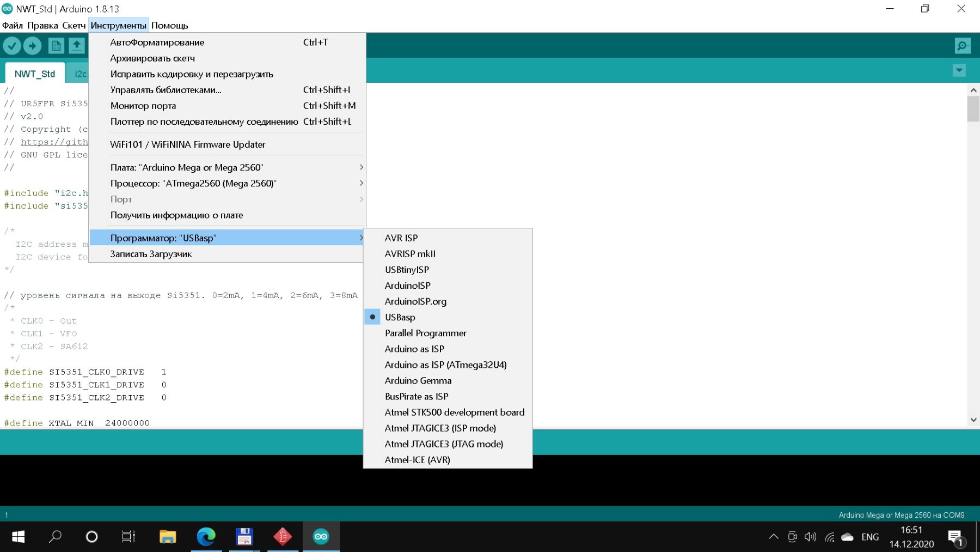Click the Upload arrow toolbar icon
Image resolution: width=980 pixels, height=552 pixels.
coord(32,46)
